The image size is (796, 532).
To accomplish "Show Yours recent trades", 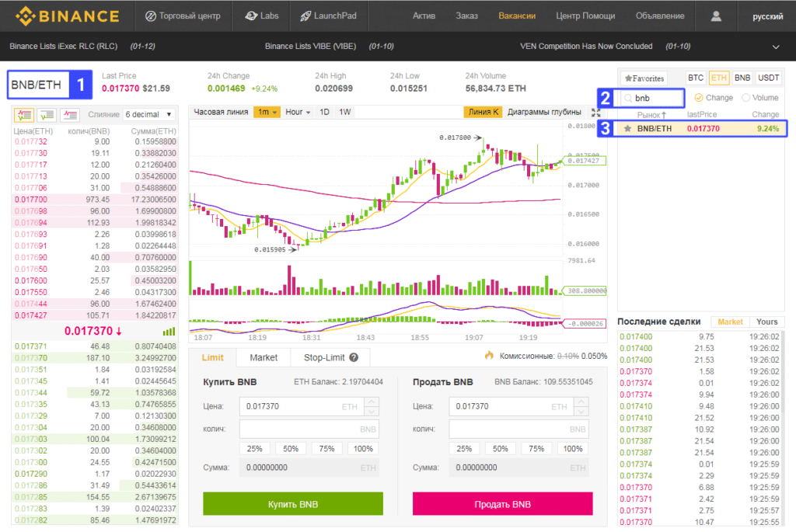I will point(766,322).
